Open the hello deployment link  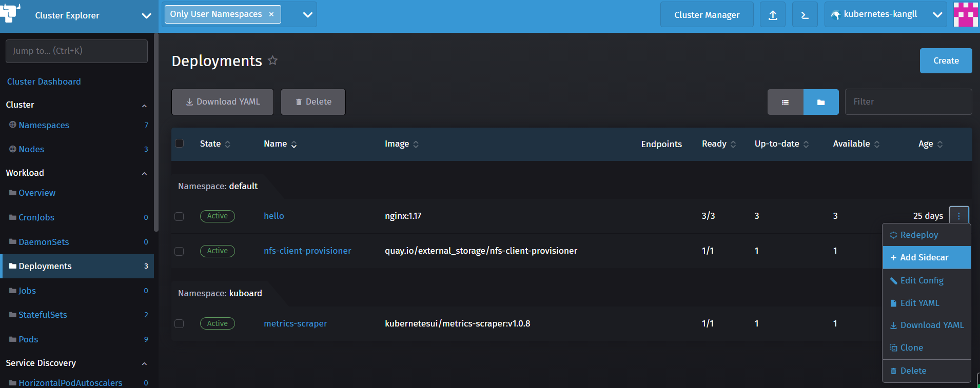click(273, 216)
